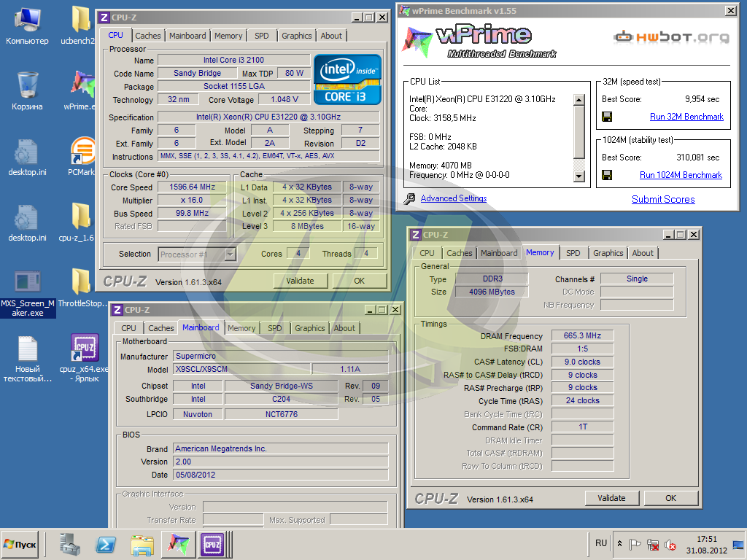Click OK in the Memory tab window

[x=671, y=498]
